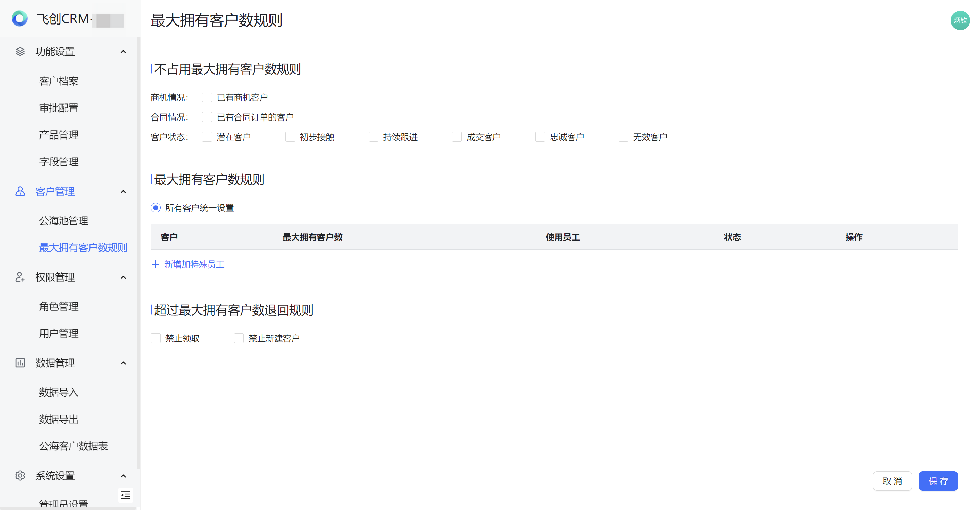The image size is (980, 510).
Task: Click the 保存 button
Action: pos(938,481)
